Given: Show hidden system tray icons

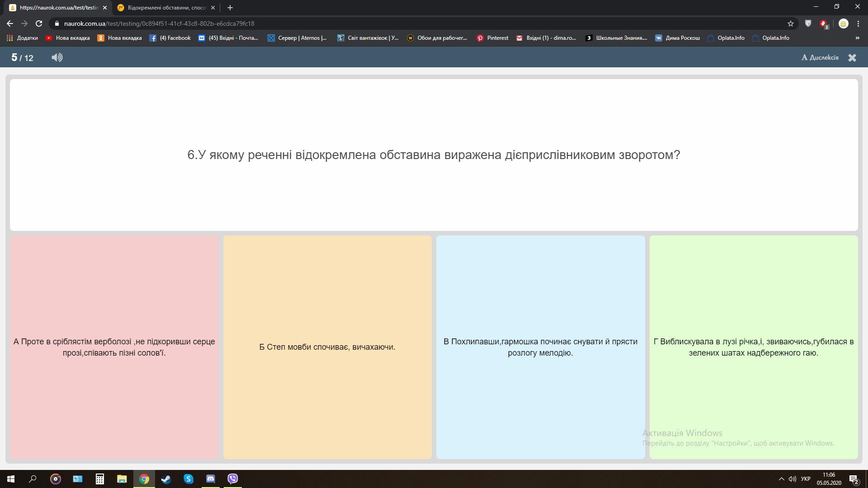Looking at the screenshot, I should point(781,479).
